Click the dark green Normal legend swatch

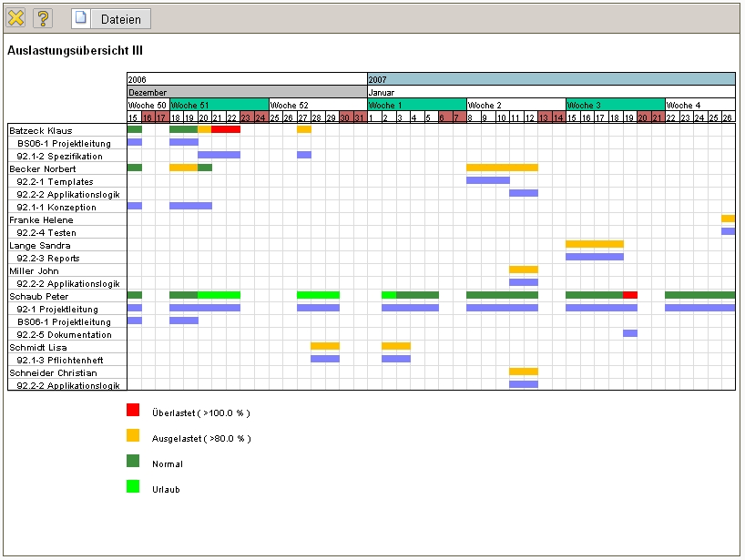(x=133, y=461)
